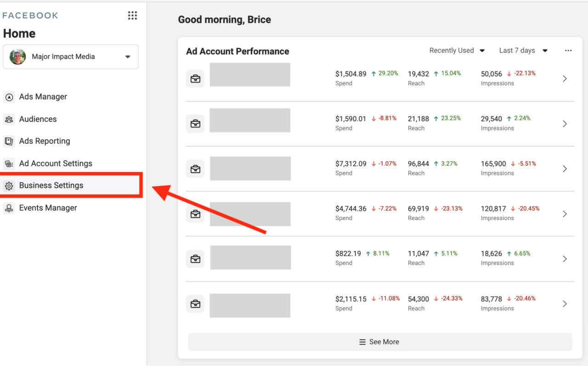Viewport: 588px width, 366px height.
Task: Click the -24.33% reach change figure
Action: [x=452, y=298]
